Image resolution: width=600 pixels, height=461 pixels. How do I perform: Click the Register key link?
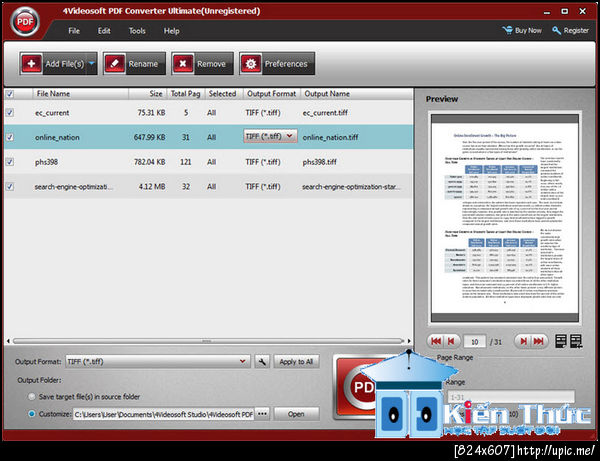[570, 30]
